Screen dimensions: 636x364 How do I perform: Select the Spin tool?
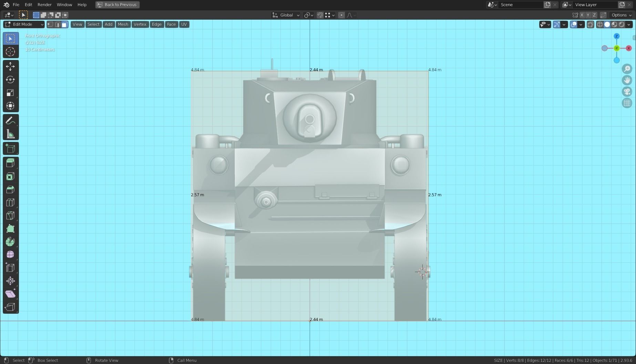pyautogui.click(x=10, y=242)
